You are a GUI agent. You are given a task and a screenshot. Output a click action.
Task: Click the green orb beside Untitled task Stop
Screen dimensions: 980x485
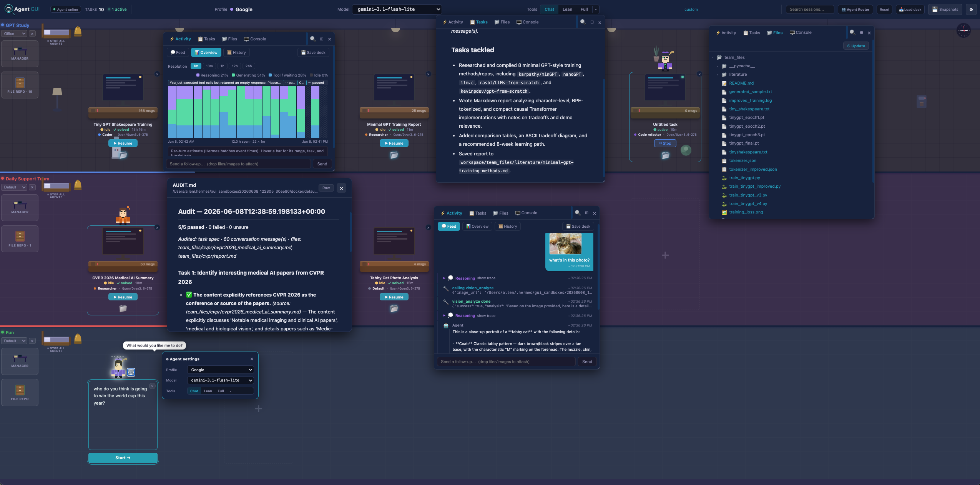pos(686,150)
